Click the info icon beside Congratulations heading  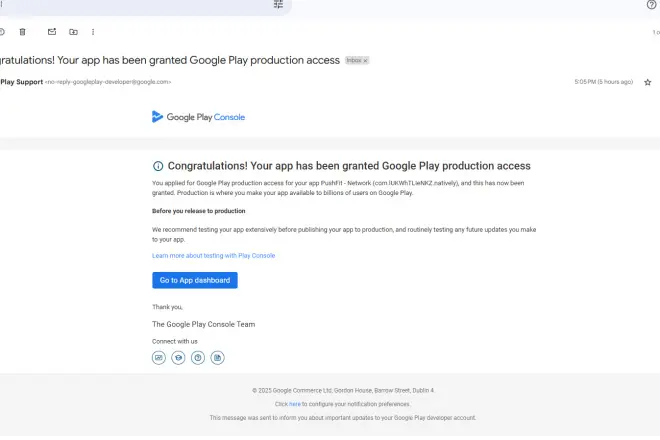point(158,166)
